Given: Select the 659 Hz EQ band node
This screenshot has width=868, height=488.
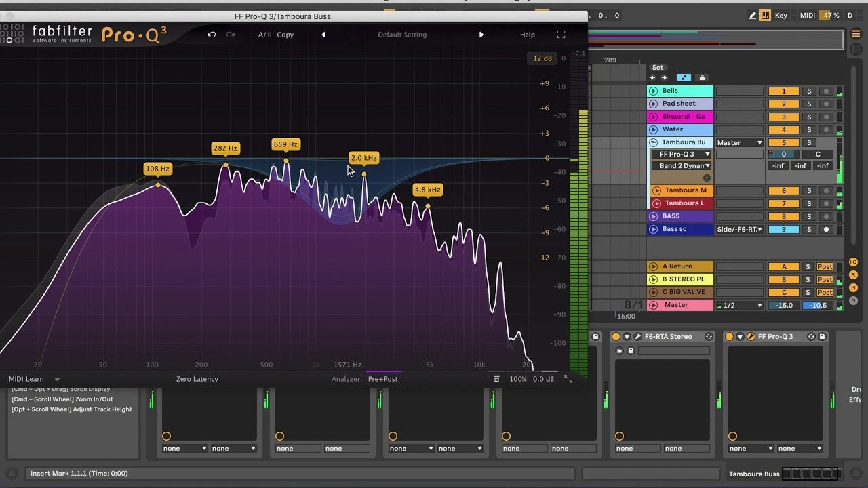Looking at the screenshot, I should click(286, 161).
